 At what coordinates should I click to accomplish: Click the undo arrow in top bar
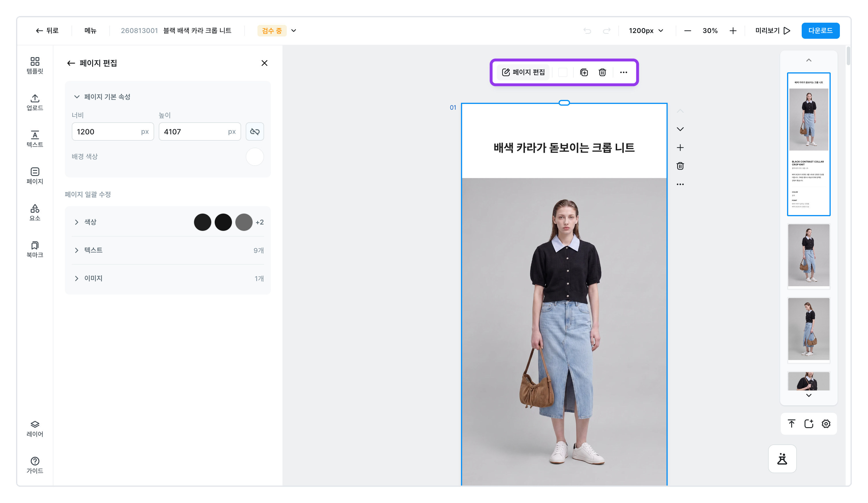click(587, 31)
